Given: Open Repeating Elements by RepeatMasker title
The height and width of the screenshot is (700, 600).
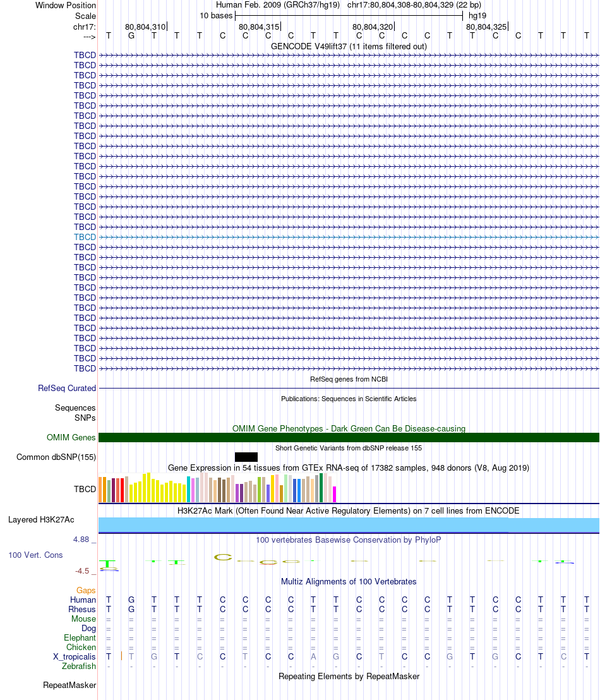Looking at the screenshot, I should (x=349, y=677).
